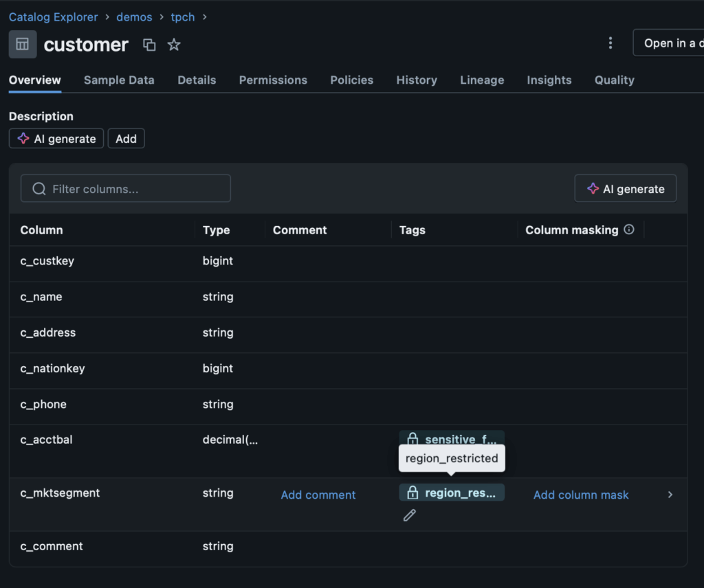The width and height of the screenshot is (704, 588).
Task: Click the pencil edit tags icon
Action: (x=409, y=514)
